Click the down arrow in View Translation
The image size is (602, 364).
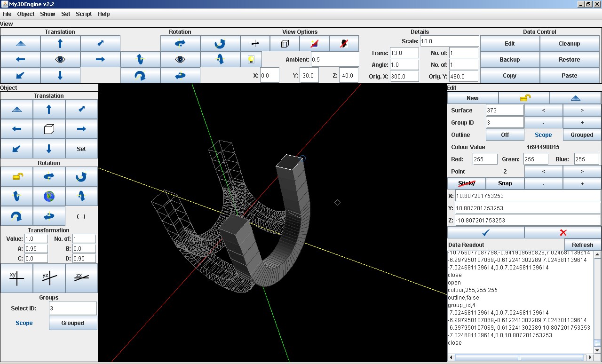60,75
